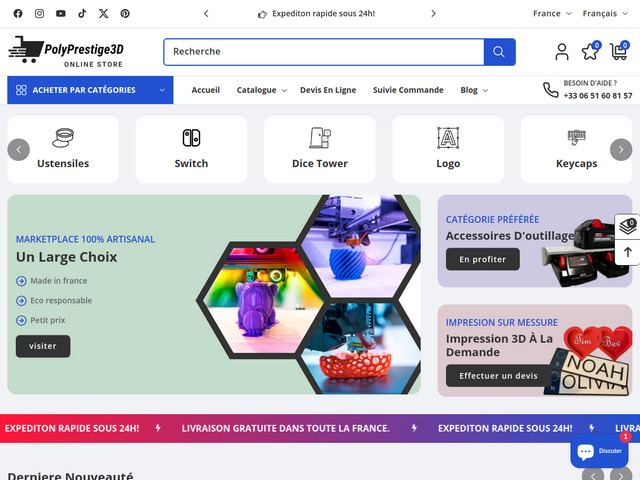Open the Facebook social icon
This screenshot has height=480, width=640.
(x=18, y=14)
